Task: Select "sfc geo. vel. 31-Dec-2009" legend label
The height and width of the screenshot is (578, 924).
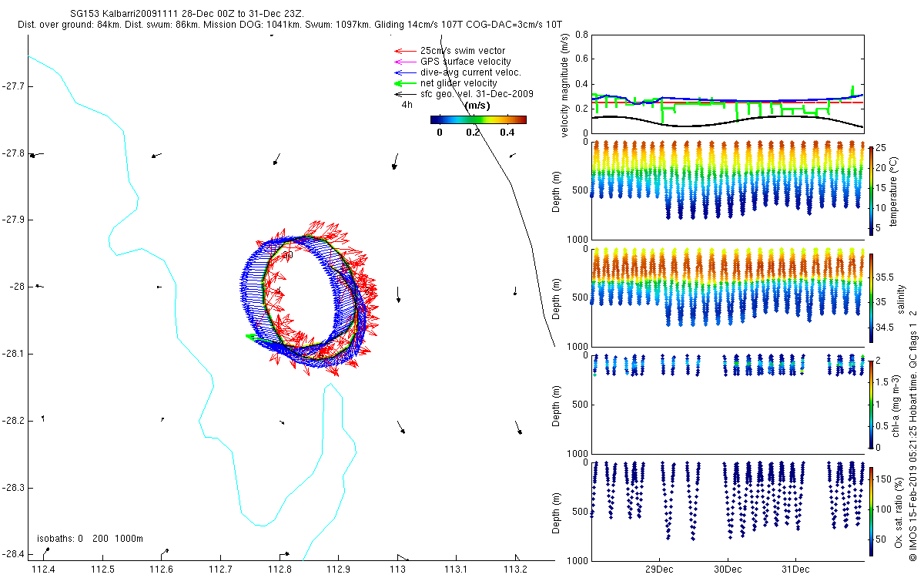Action: (x=477, y=94)
